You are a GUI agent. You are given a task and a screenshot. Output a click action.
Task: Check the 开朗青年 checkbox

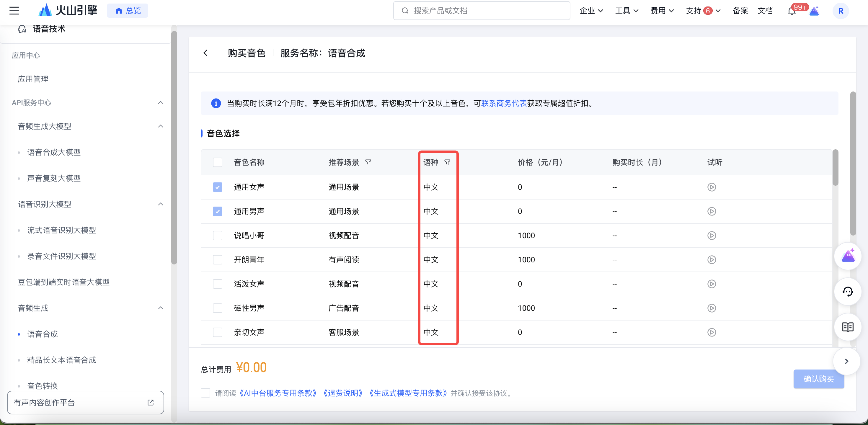[218, 260]
